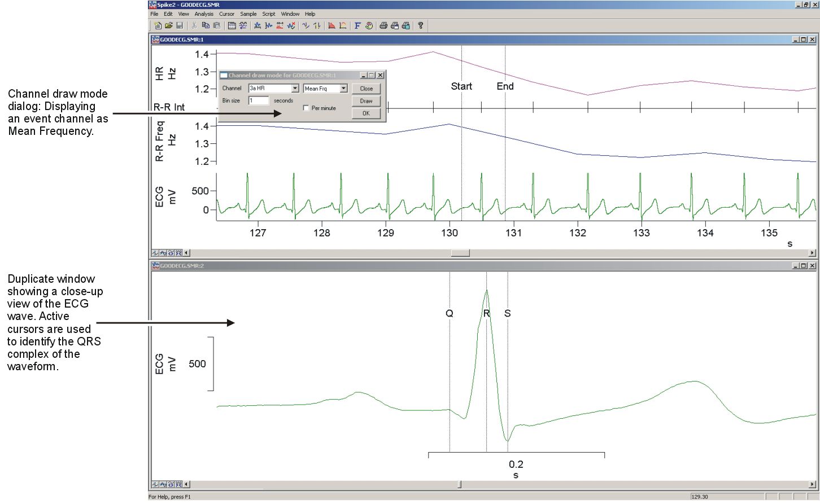The width and height of the screenshot is (820, 504).
Task: Click the stacked traces icon left of blue waveform icons
Action: tap(243, 25)
